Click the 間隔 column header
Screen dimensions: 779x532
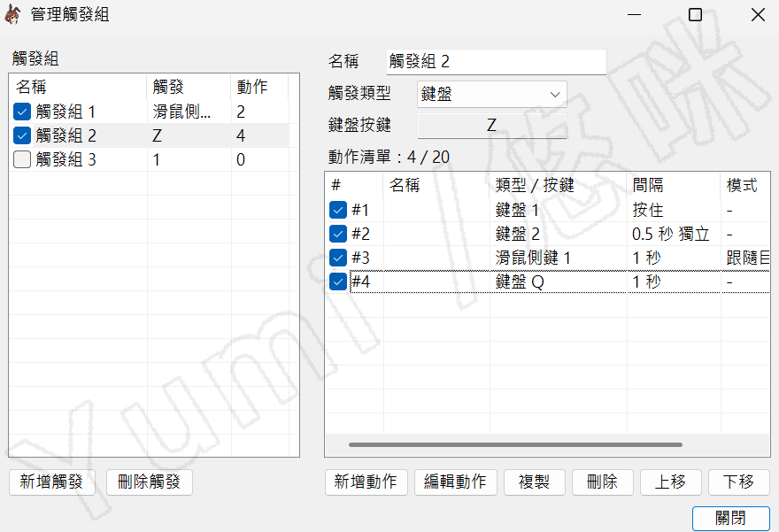point(674,185)
